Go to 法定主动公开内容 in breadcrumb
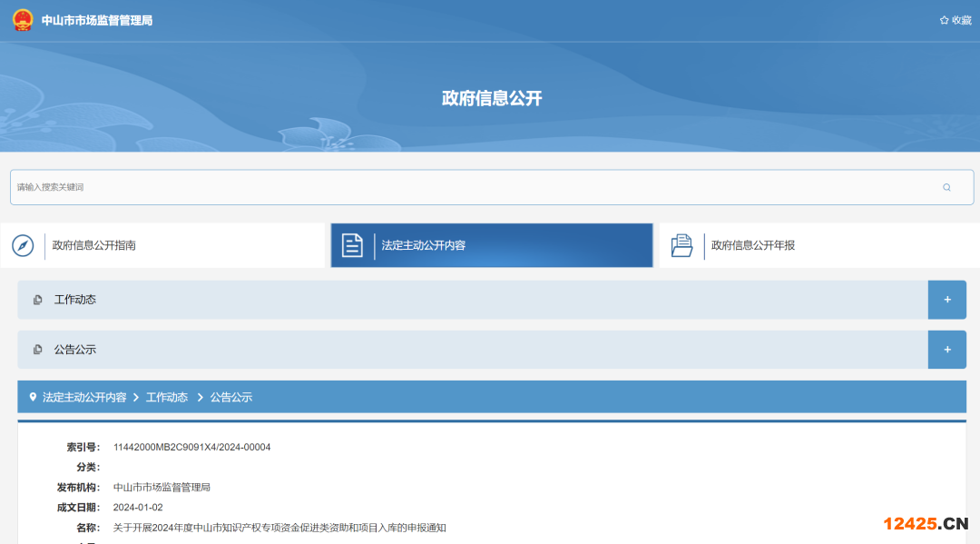Viewport: 980px width, 544px height. 84,397
